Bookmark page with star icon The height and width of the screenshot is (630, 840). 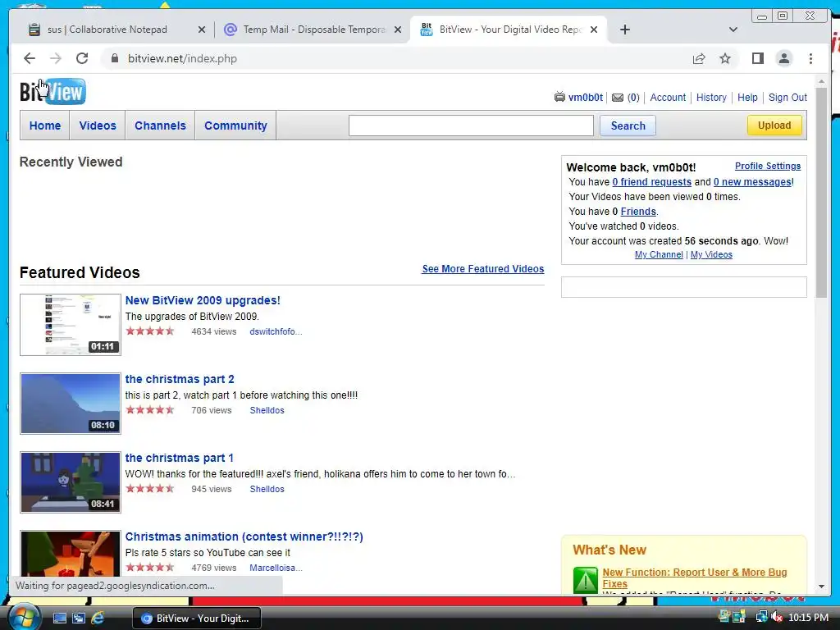tap(725, 58)
